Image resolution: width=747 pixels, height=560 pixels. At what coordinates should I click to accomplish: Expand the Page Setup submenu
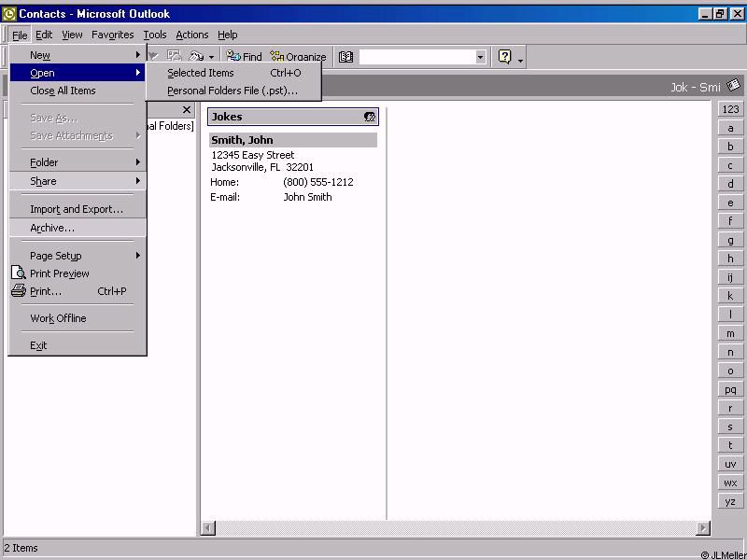click(78, 256)
